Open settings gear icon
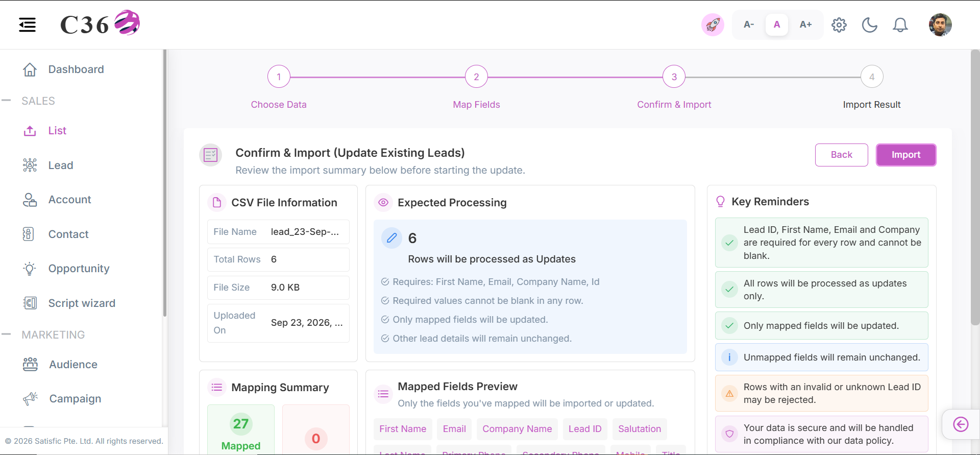The image size is (980, 455). click(x=839, y=25)
